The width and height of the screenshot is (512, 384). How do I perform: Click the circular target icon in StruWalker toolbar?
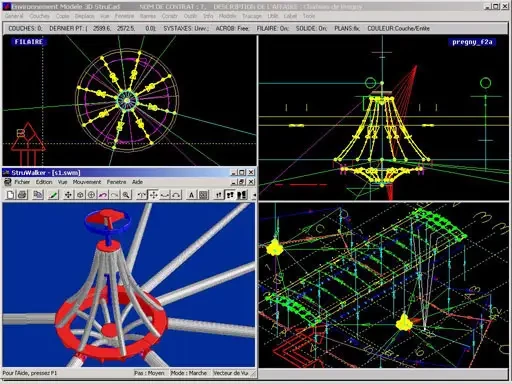91,195
